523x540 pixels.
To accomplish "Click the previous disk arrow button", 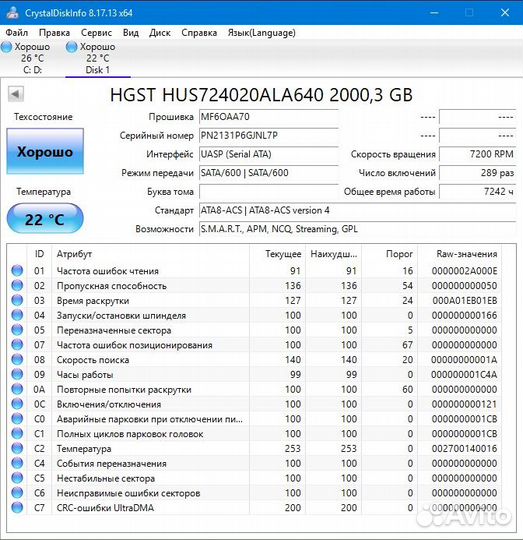I will coord(15,94).
